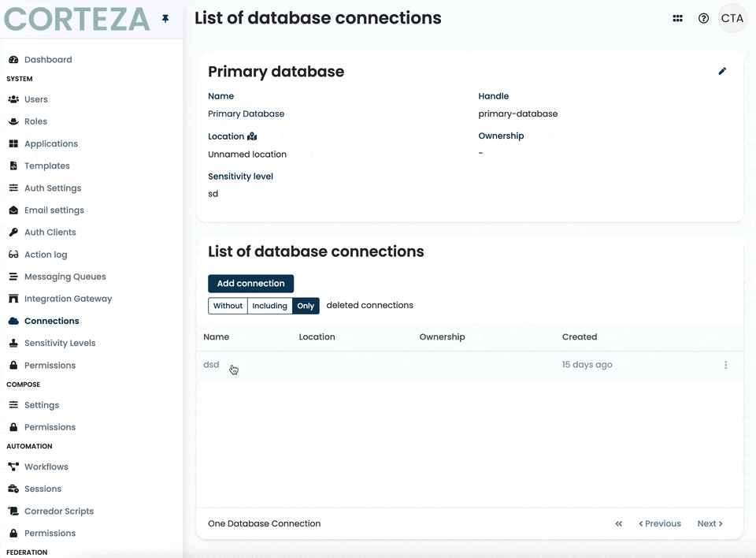Click the CTA user avatar
Screen dimensions: 756x558
(x=732, y=19)
